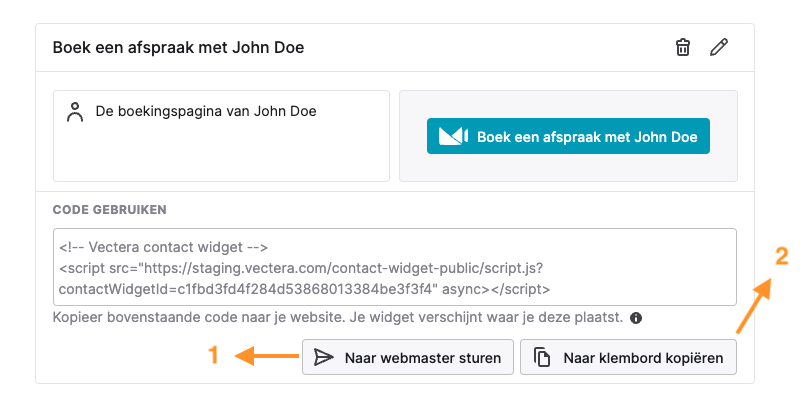Click the clipboard copy icon

[542, 357]
